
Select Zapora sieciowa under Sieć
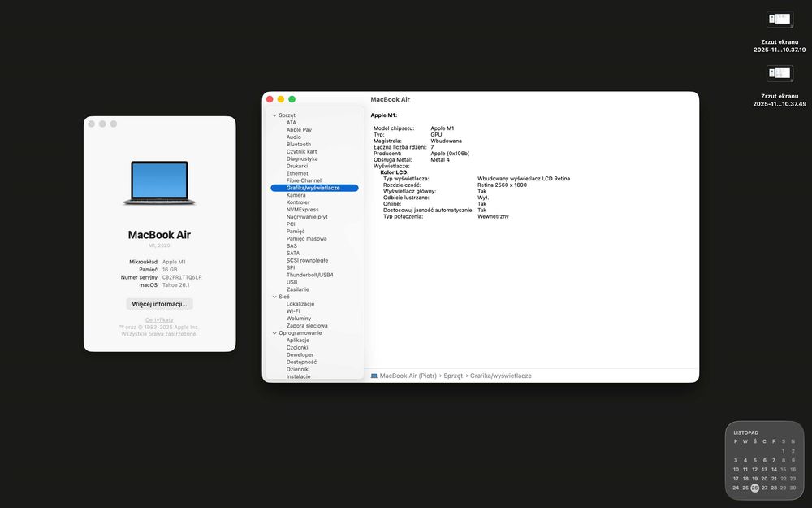click(x=307, y=326)
